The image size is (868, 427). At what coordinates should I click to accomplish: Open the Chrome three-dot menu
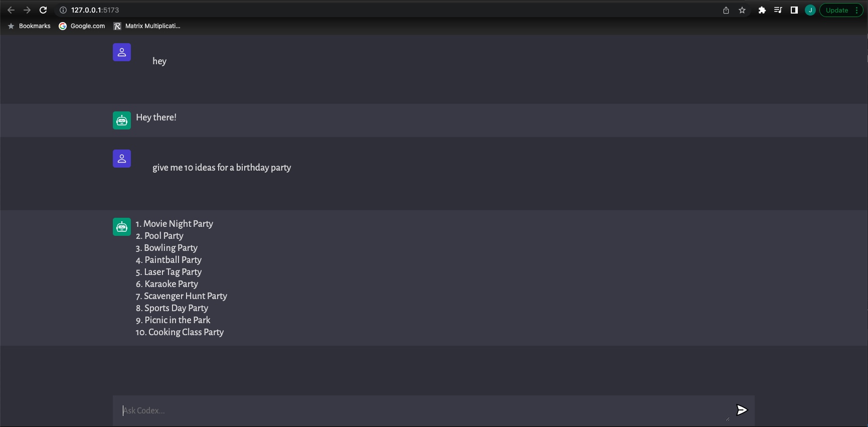pyautogui.click(x=859, y=10)
